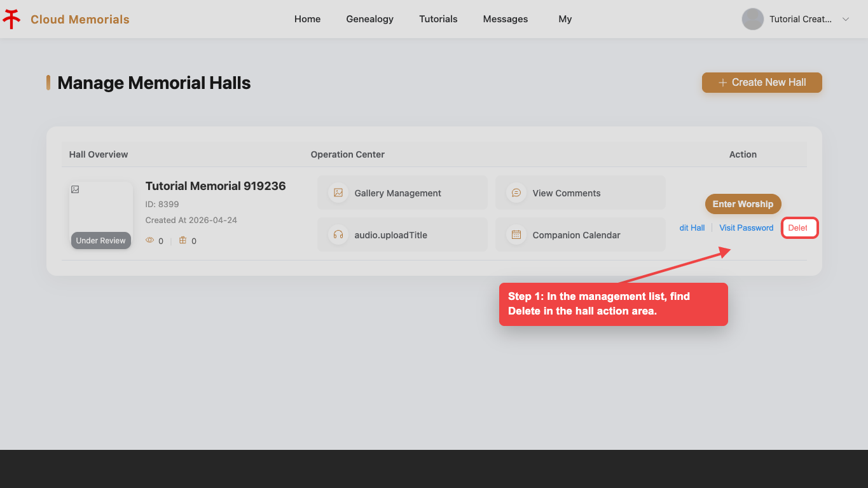Click the Operation Center column header
This screenshot has width=868, height=488.
coord(348,154)
